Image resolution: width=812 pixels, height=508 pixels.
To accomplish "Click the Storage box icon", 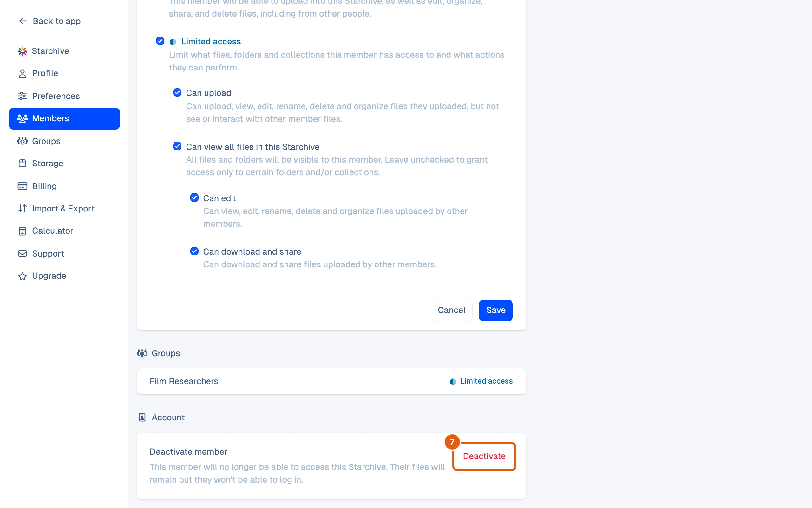I will (x=23, y=164).
